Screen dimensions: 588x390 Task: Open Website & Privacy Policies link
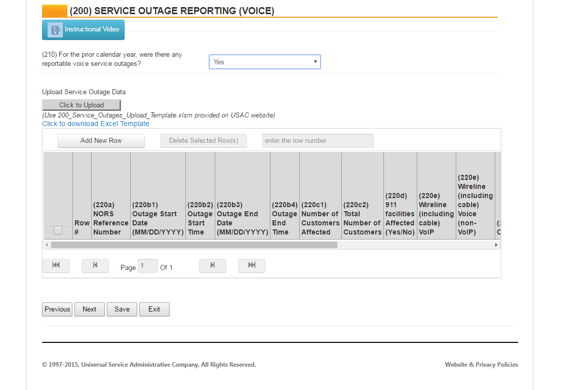481,365
